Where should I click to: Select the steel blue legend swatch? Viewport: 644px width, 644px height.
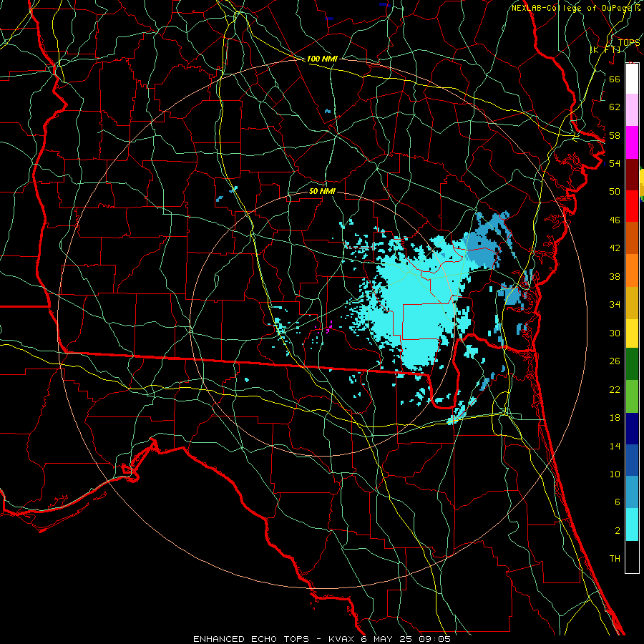click(632, 492)
